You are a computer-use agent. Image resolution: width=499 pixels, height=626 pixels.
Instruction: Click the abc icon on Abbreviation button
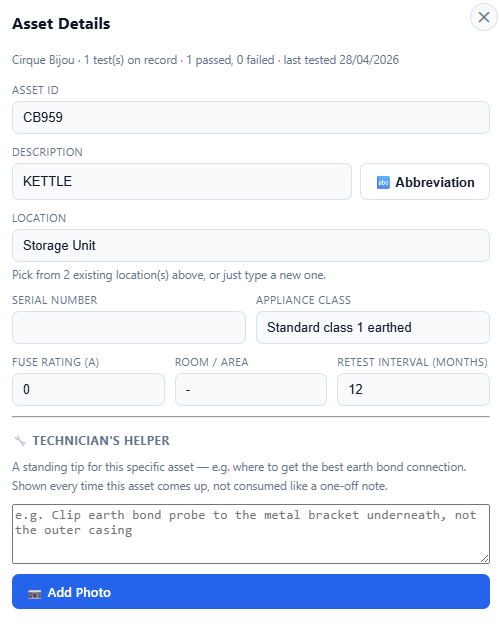(x=383, y=182)
